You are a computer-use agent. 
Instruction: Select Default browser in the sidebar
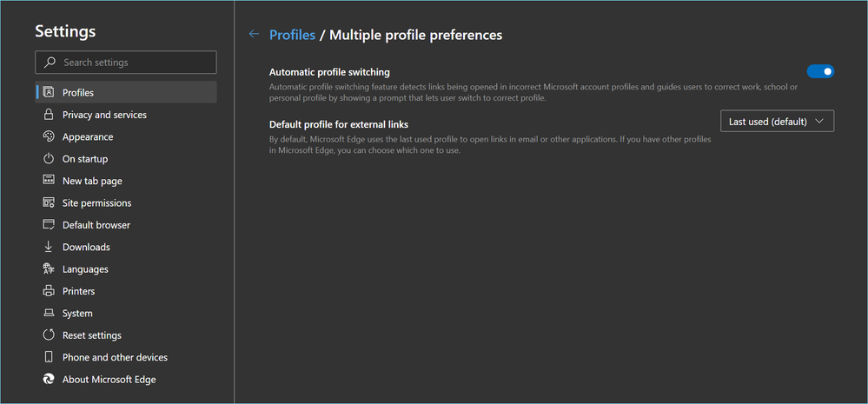coord(96,225)
